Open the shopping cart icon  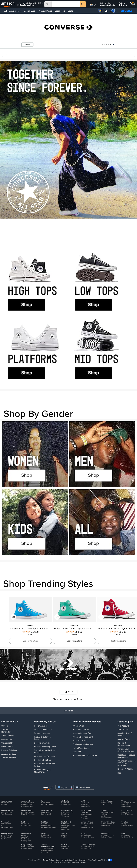point(133,4)
